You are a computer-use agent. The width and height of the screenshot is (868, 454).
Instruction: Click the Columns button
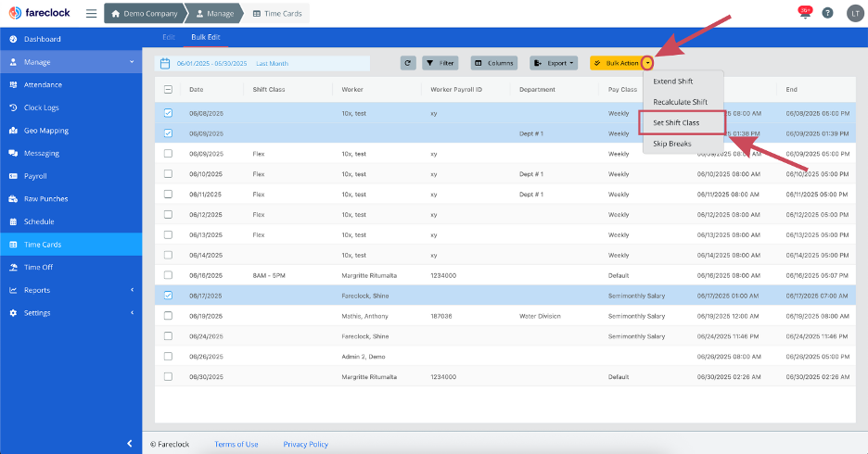pyautogui.click(x=494, y=63)
